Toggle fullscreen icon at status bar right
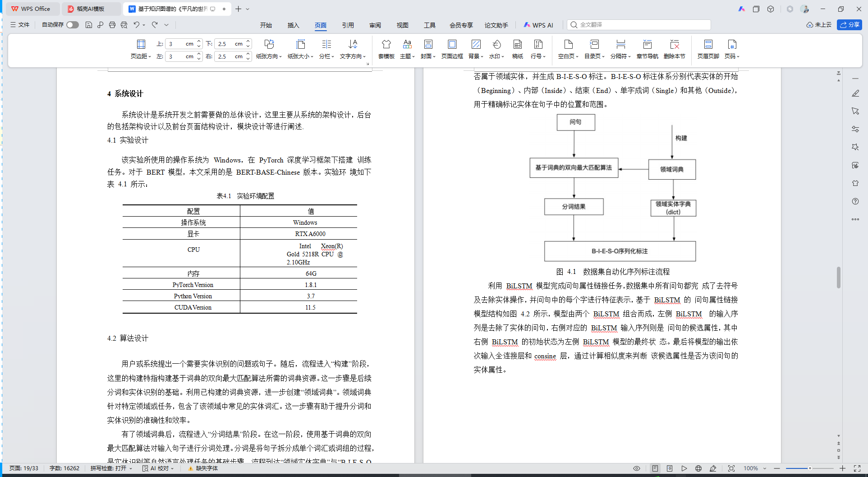The width and height of the screenshot is (868, 477). [x=857, y=468]
